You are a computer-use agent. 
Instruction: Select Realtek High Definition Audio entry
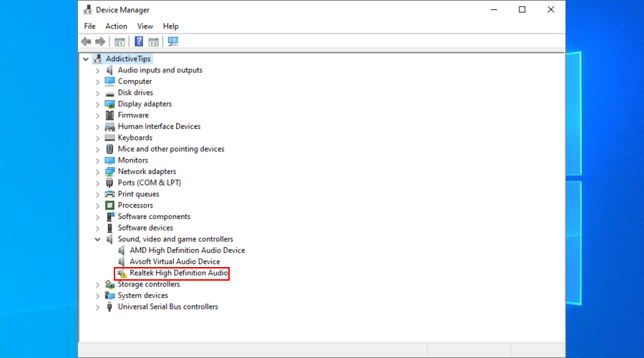179,273
